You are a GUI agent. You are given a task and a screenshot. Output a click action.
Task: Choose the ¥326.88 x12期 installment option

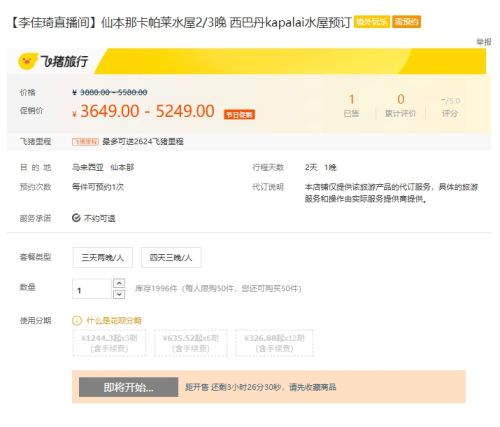pyautogui.click(x=274, y=343)
